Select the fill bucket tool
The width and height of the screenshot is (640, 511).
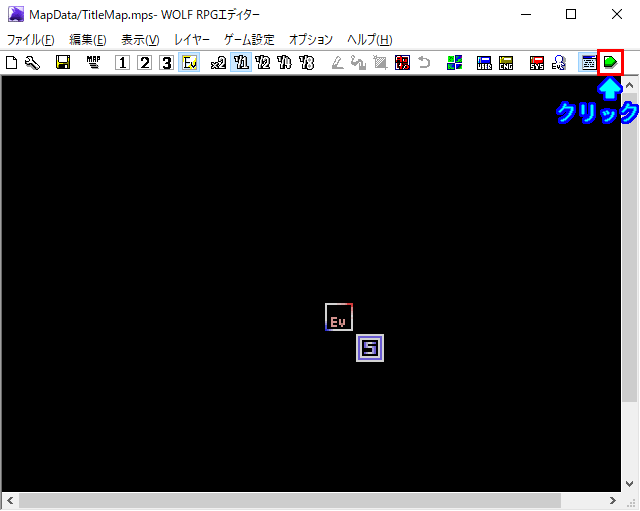pos(358,63)
